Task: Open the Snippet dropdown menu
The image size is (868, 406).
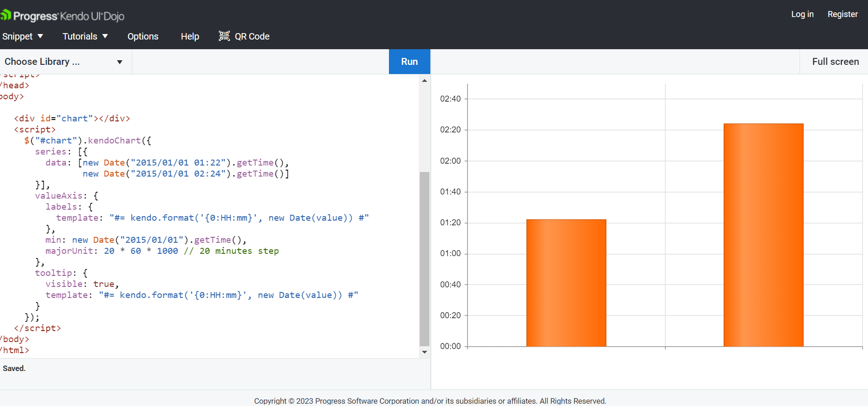Action: [x=23, y=36]
